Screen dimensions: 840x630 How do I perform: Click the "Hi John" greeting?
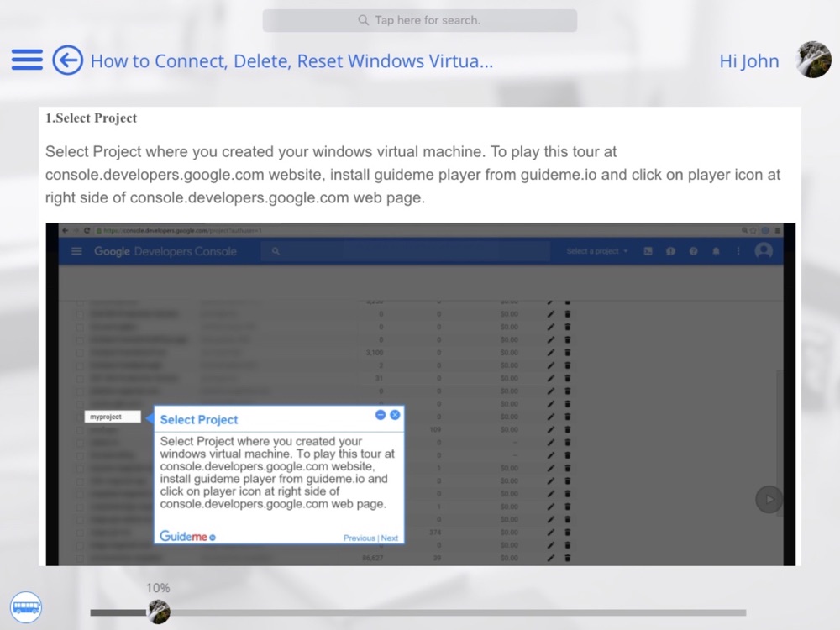pyautogui.click(x=748, y=60)
